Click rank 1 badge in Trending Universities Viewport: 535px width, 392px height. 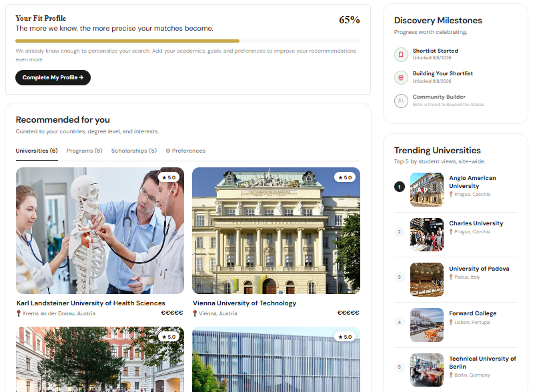pyautogui.click(x=400, y=187)
